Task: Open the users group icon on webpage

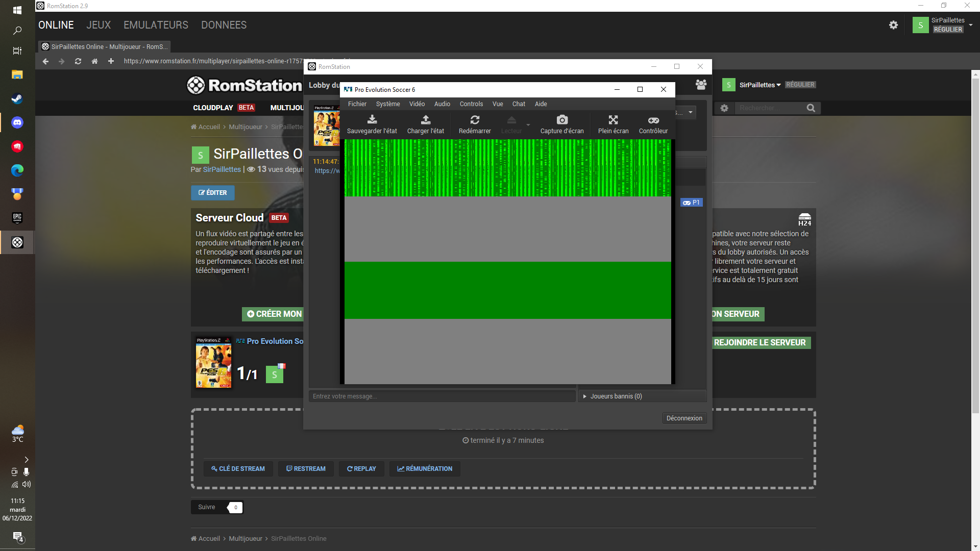Action: (701, 85)
